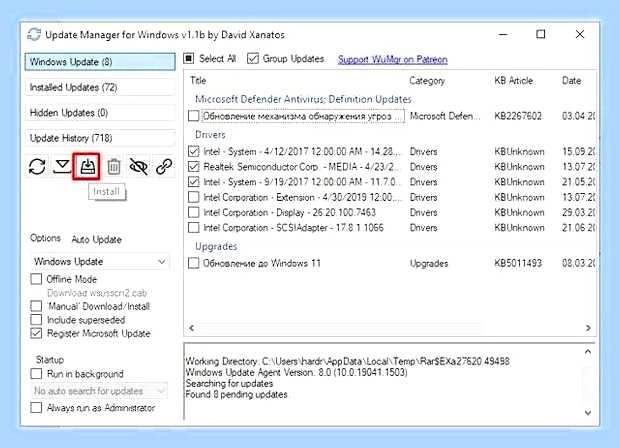Enable 'Manual' Download/Install checkbox
620x448 pixels.
click(x=36, y=306)
